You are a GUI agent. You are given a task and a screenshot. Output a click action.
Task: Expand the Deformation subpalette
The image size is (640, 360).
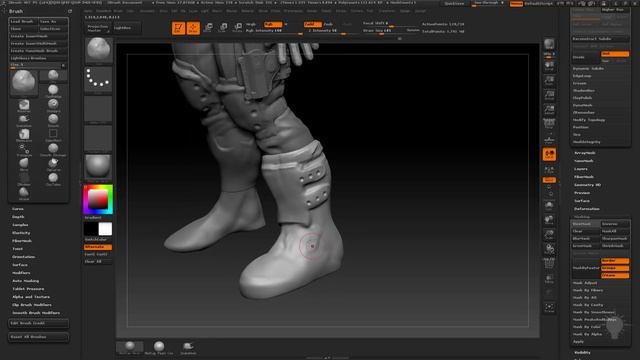coord(587,209)
